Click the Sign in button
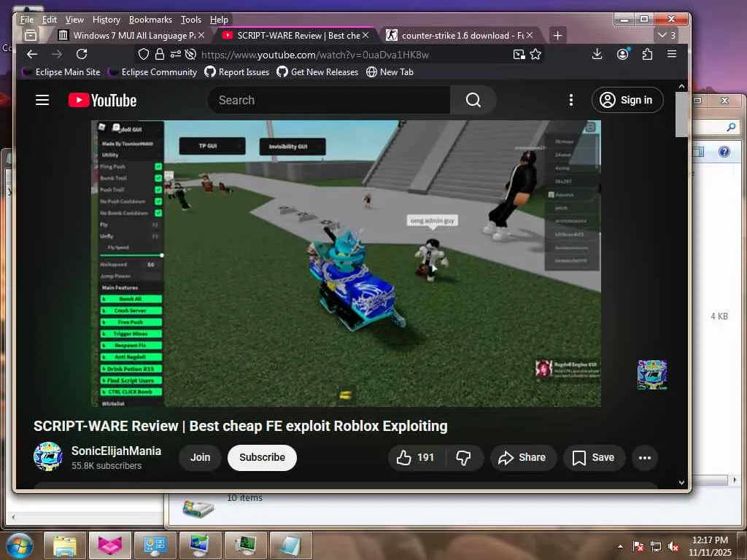 click(x=627, y=100)
